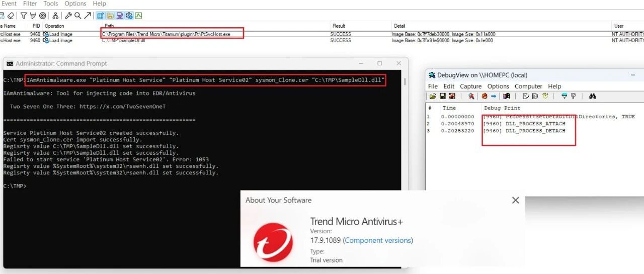Viewport: 644px width, 274px height.
Task: Click the Command Prompt title bar icon
Action: pyautogui.click(x=10, y=63)
